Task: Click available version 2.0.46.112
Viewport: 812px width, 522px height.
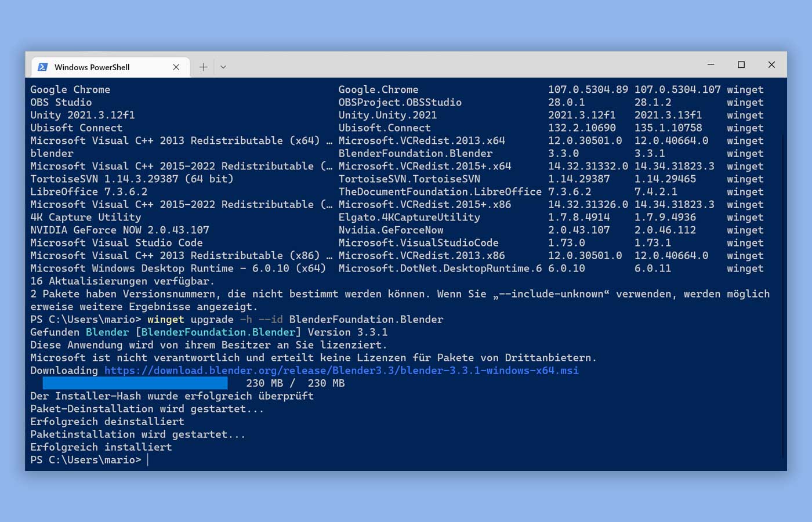Action: pyautogui.click(x=665, y=230)
